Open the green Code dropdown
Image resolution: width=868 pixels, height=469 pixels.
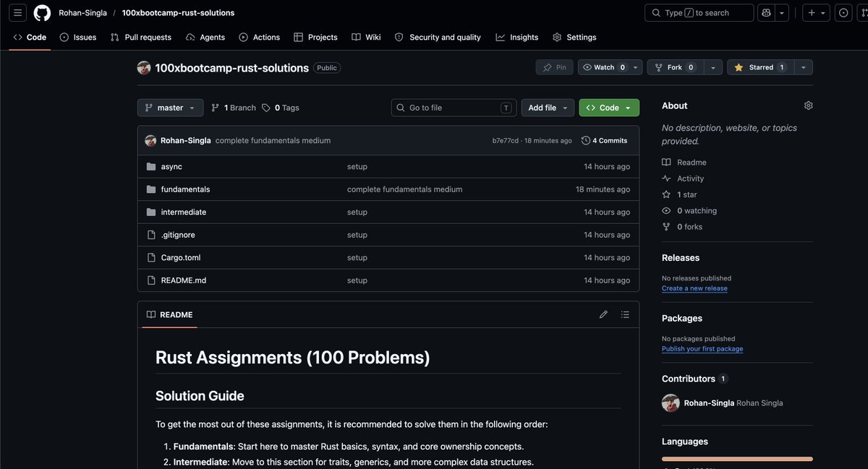click(x=609, y=108)
